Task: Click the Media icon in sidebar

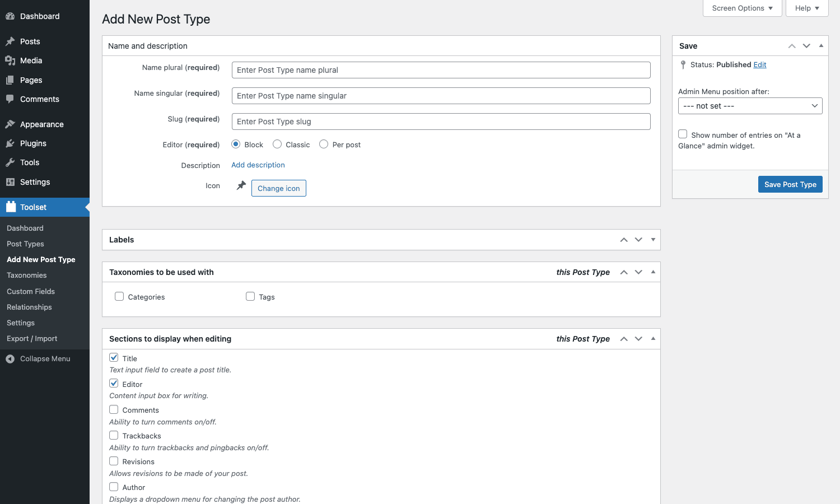Action: 10,60
